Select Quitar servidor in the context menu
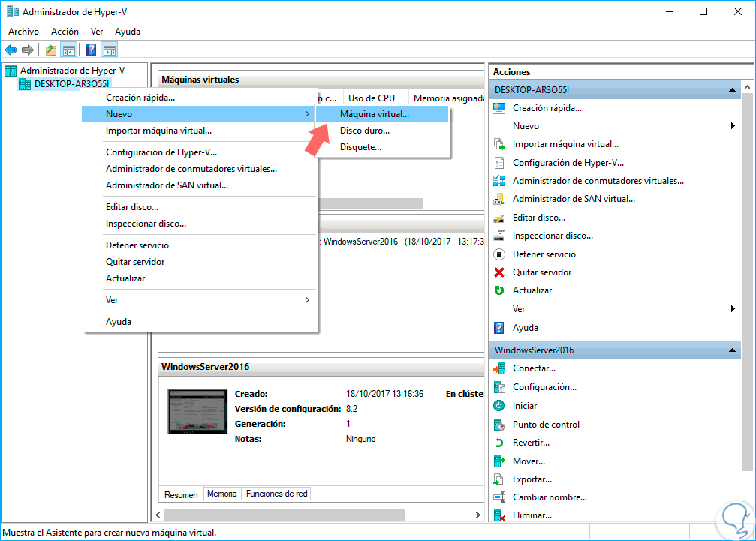756x541 pixels. [200, 262]
